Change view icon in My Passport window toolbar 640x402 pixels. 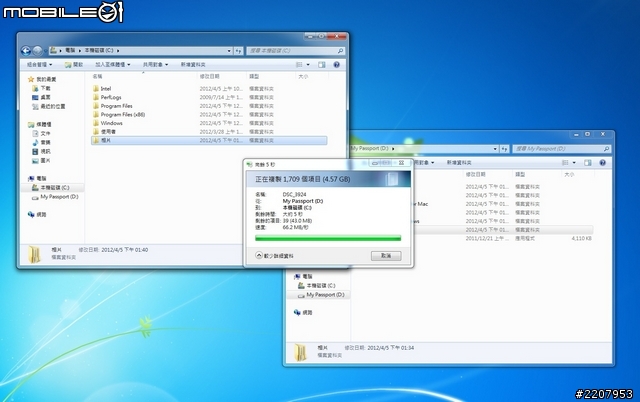click(565, 162)
